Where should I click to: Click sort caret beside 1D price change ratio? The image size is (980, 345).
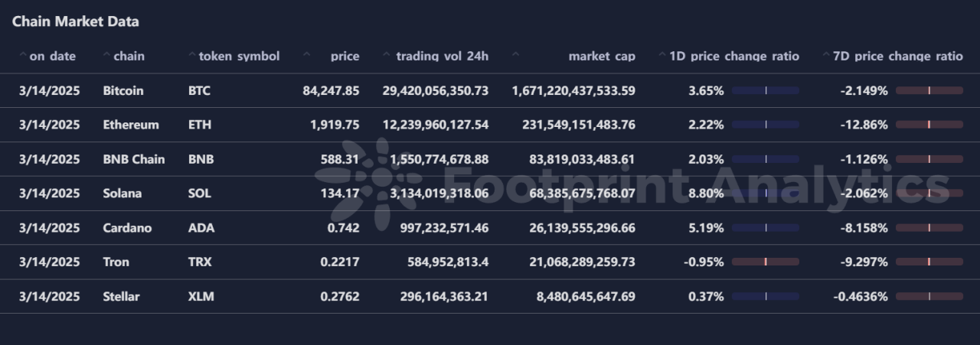[x=662, y=56]
